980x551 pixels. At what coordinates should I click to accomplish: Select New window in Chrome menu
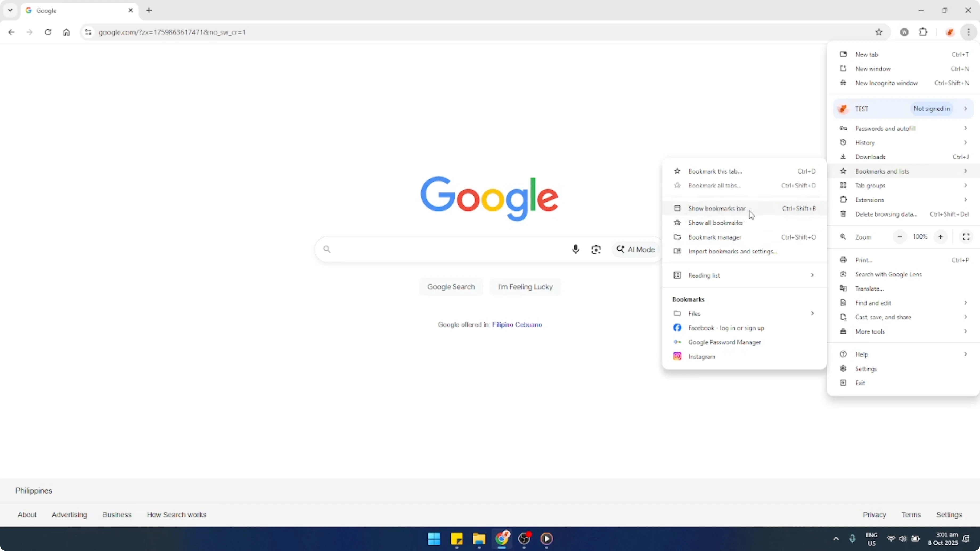pos(904,69)
